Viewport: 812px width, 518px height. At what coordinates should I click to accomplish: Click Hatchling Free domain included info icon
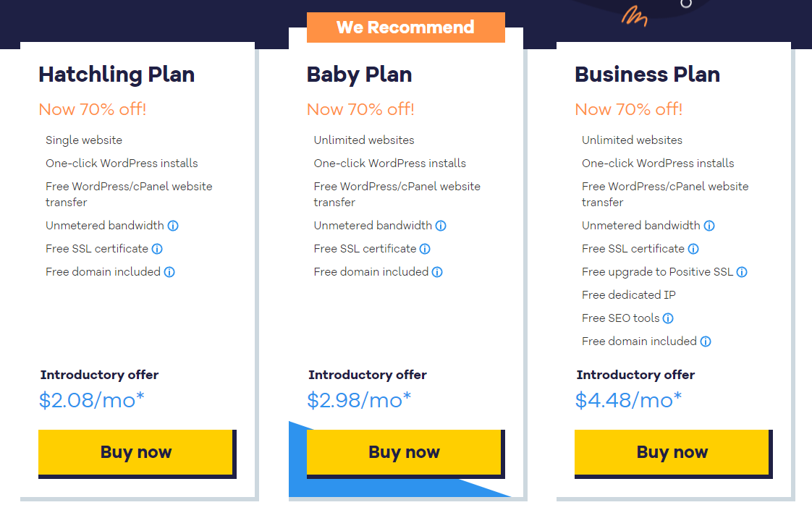click(169, 272)
